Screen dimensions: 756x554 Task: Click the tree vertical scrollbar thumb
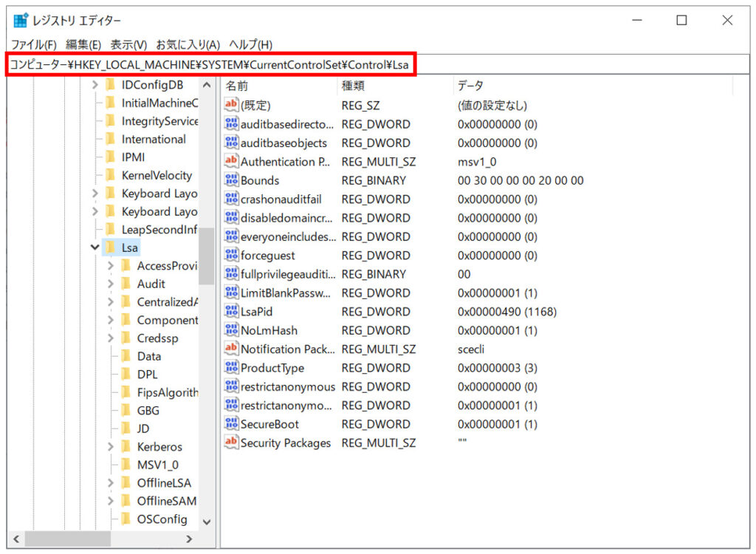tap(207, 256)
